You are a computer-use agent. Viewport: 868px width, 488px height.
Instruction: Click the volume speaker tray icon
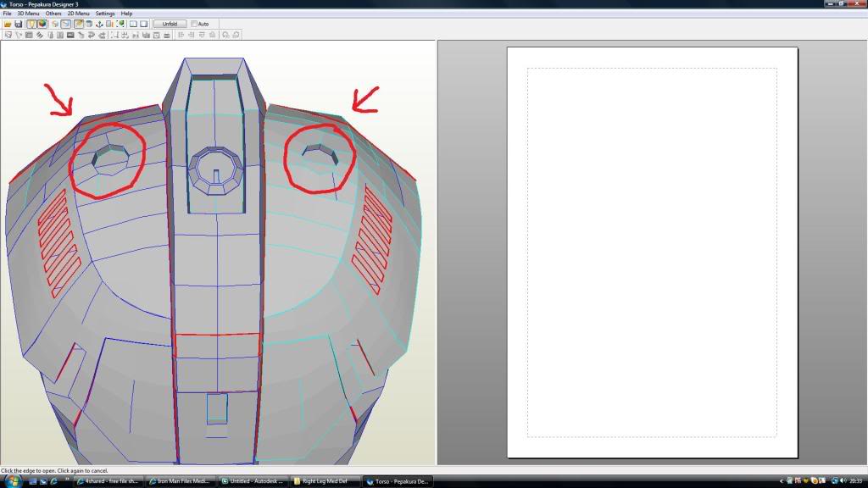click(843, 481)
